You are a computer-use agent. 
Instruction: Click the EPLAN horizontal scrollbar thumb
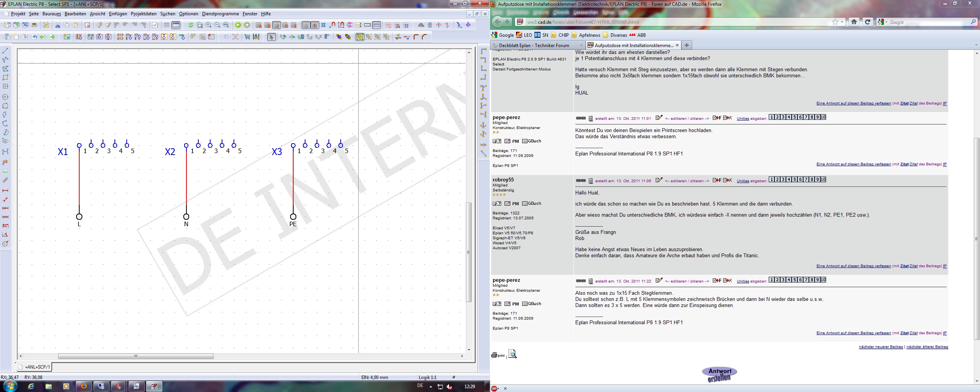coord(136,356)
